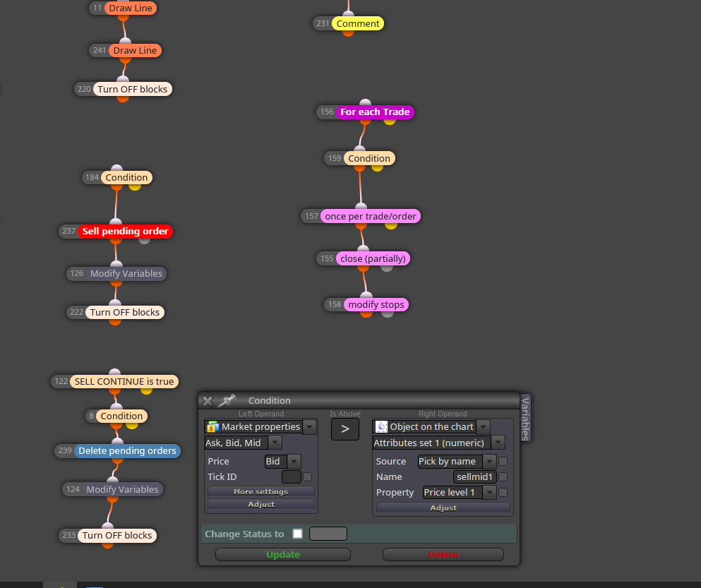The height and width of the screenshot is (588, 701).
Task: Click the Is Above > operator button
Action: 345,429
